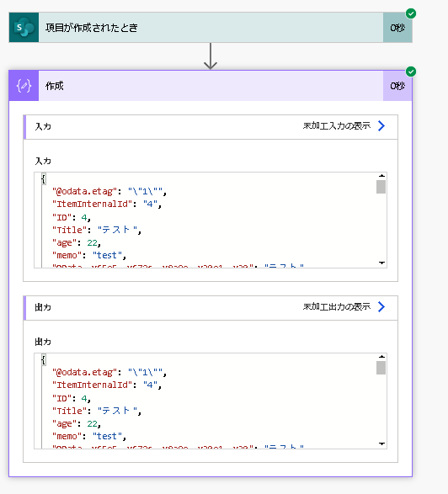The width and height of the screenshot is (448, 494).
Task: Click green success checkmark on 作成 step
Action: [x=411, y=72]
